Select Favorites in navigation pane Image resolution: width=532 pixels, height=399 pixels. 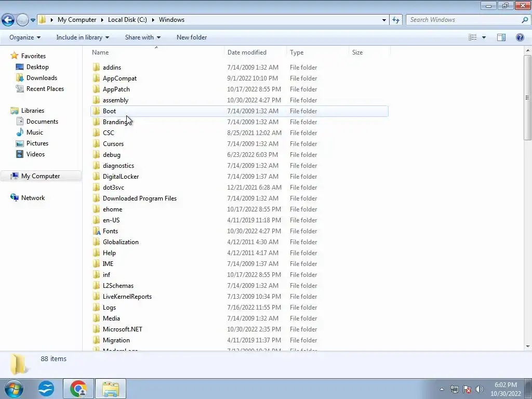tap(33, 56)
